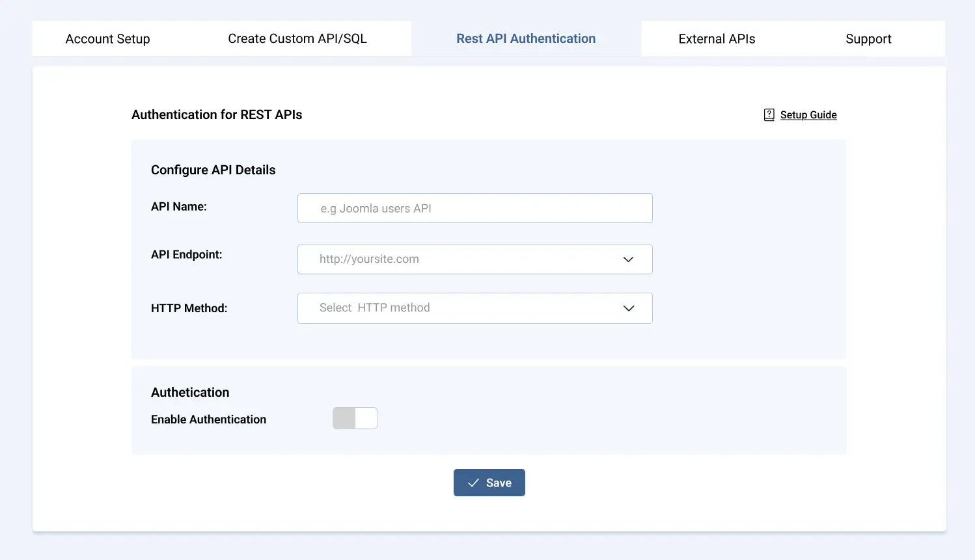Click the "API Name:" field label
Viewport: 975px width, 560px height.
point(179,207)
